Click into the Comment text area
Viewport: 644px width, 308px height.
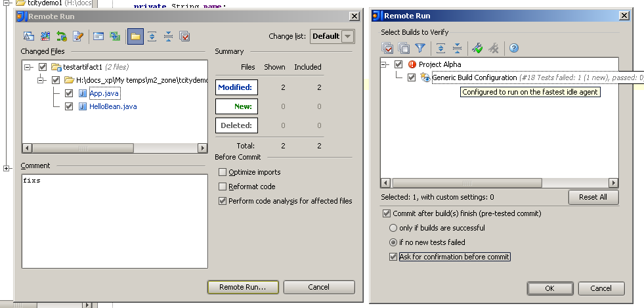tap(115, 221)
